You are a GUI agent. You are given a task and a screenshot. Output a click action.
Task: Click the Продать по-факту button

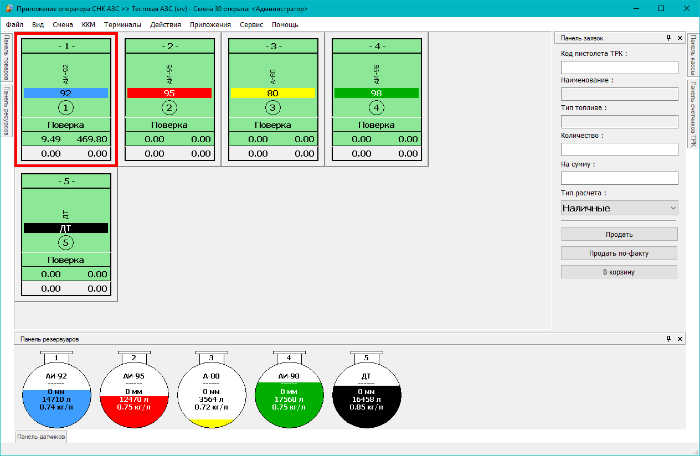[619, 253]
